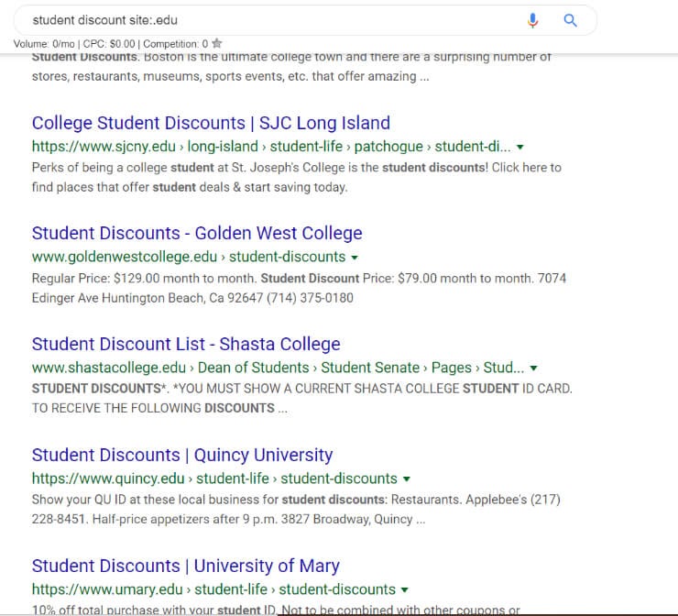Click snippet 'Regular Price: $129.00 month to month'
The image size is (678, 616).
tap(299, 278)
